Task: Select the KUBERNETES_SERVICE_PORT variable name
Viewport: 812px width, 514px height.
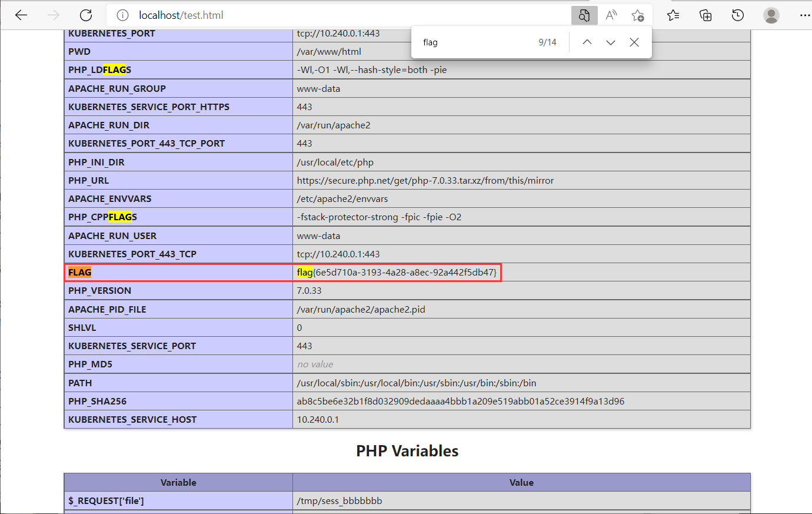Action: (132, 346)
